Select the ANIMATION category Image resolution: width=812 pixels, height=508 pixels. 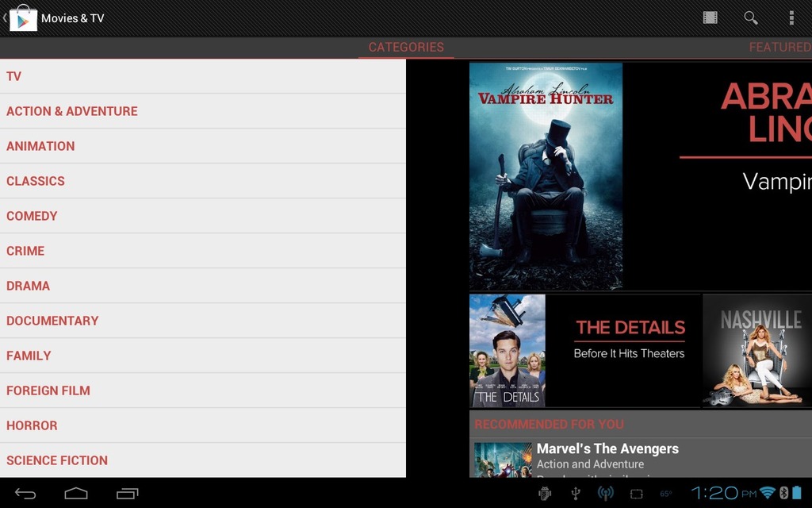pos(203,146)
